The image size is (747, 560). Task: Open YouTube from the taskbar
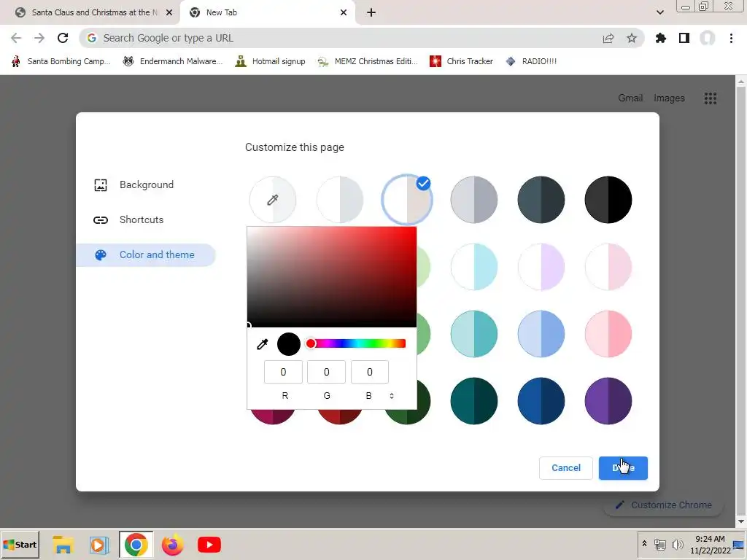209,545
